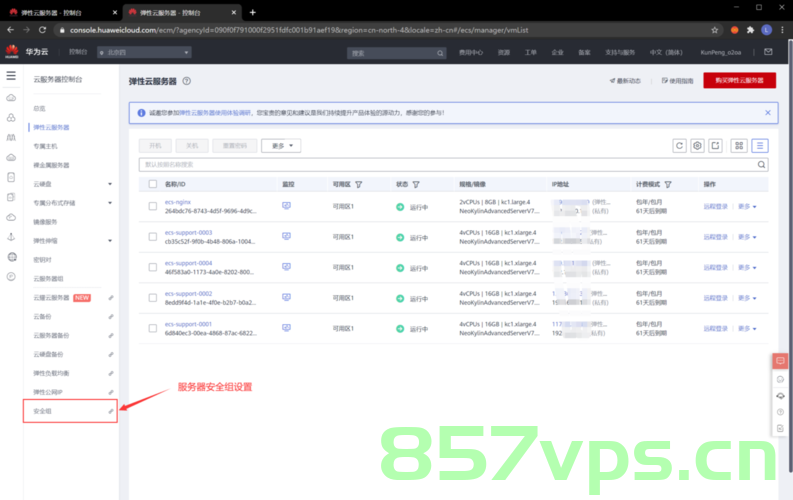
Task: Open the monitoring icon for ecs-support-0004
Action: [286, 266]
